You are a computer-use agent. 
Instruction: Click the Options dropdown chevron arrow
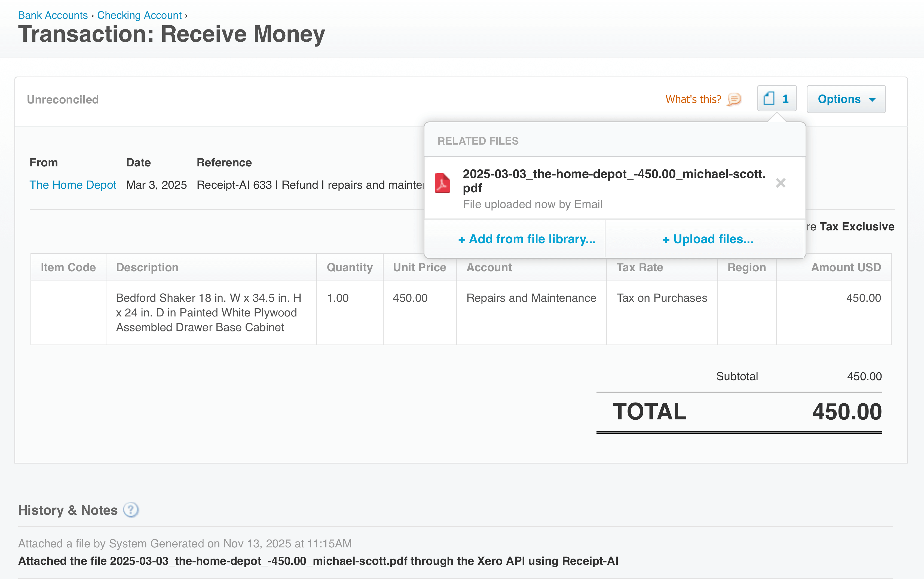pos(871,100)
